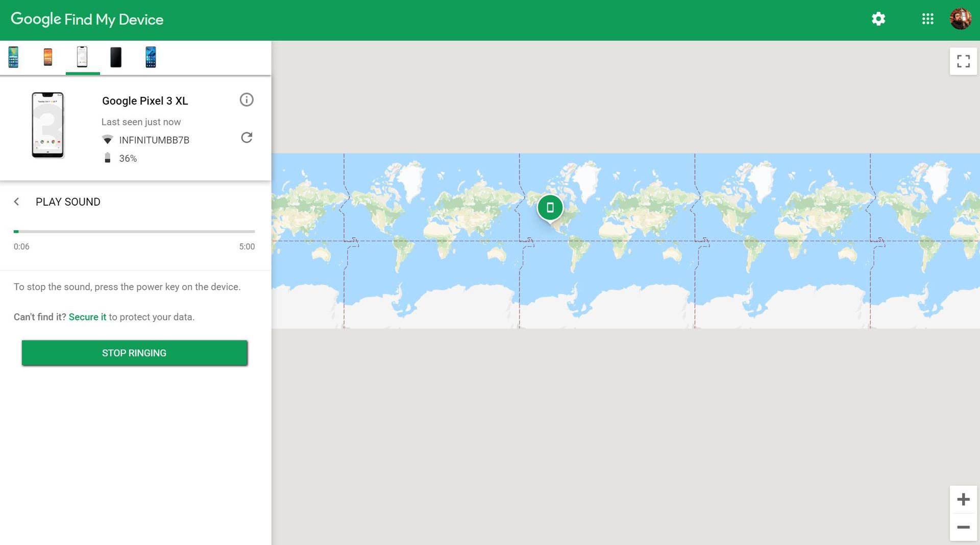The image size is (980, 545).
Task: Click the 'To stop the sound' instruction text
Action: coord(127,287)
